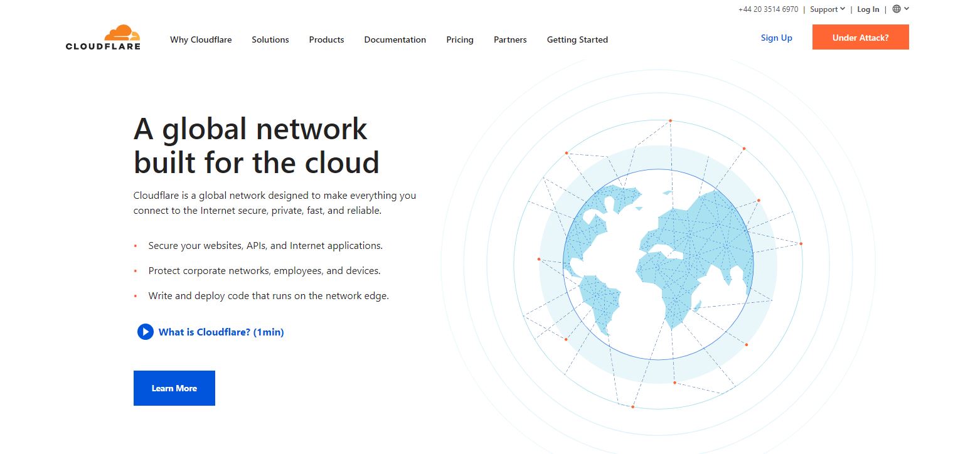Play the What is Cloudflare video icon
This screenshot has width=980, height=454.
coord(145,332)
